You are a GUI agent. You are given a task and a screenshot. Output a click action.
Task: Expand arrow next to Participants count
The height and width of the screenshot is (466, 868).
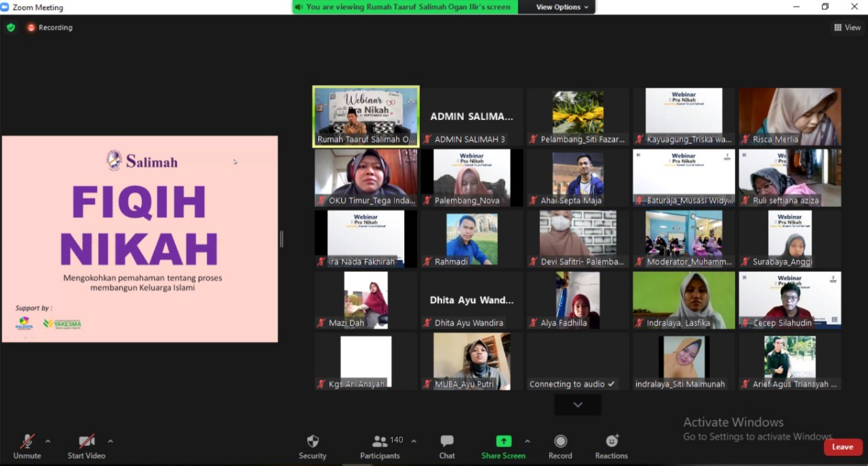click(x=414, y=441)
